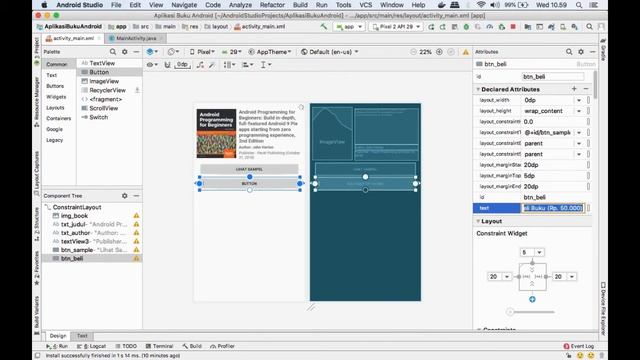Open the Pixel device dropdown
Screen dimensions: 640x360
pyautogui.click(x=202, y=52)
